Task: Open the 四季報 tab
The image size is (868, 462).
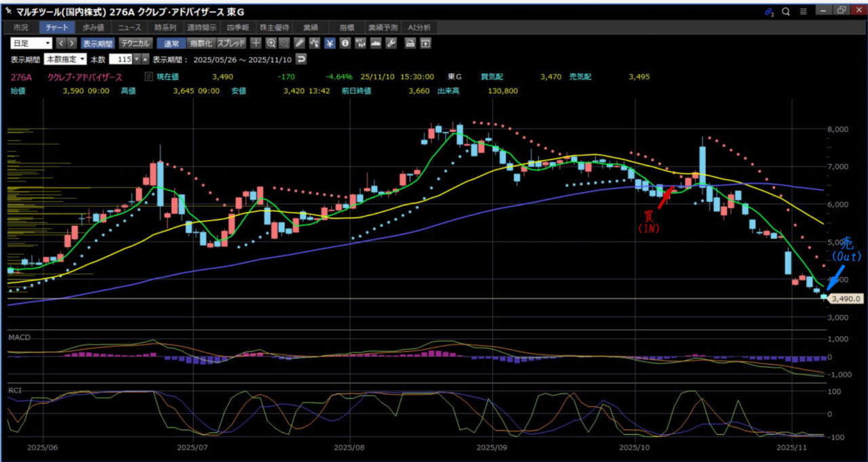Action: (x=239, y=28)
